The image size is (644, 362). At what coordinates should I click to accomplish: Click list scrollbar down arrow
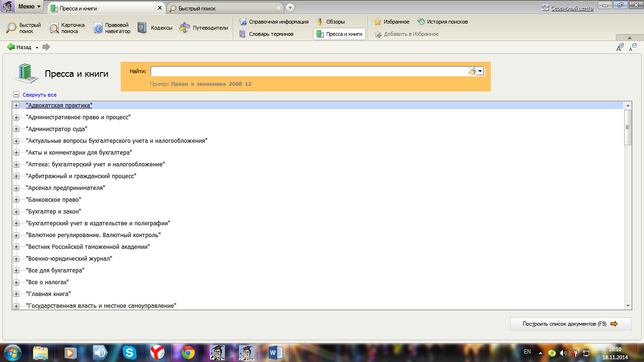627,306
